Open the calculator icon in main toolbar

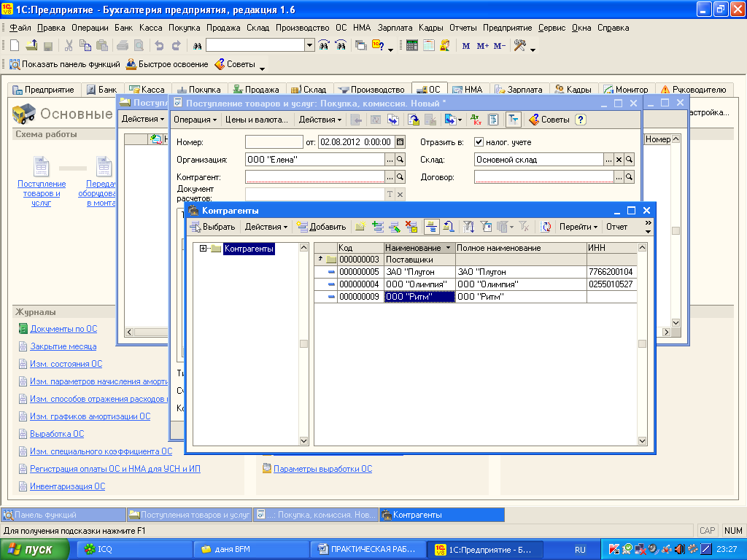click(412, 46)
